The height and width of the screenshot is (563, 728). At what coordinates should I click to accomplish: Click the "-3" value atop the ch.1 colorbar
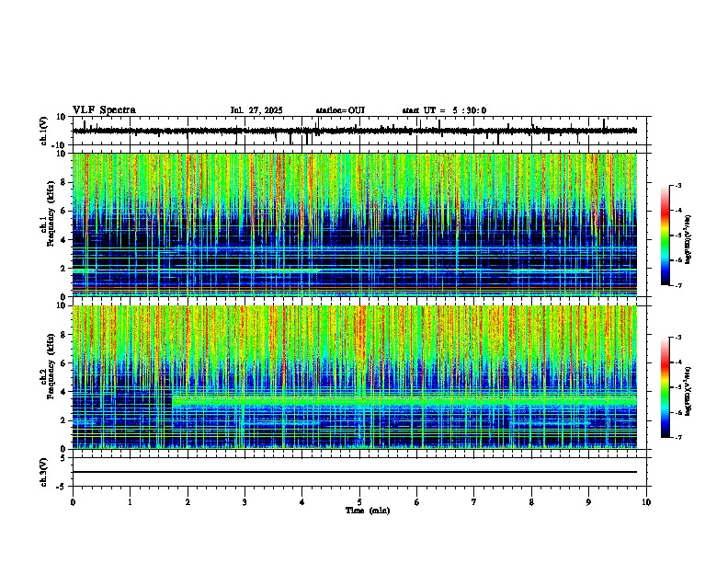coord(677,185)
